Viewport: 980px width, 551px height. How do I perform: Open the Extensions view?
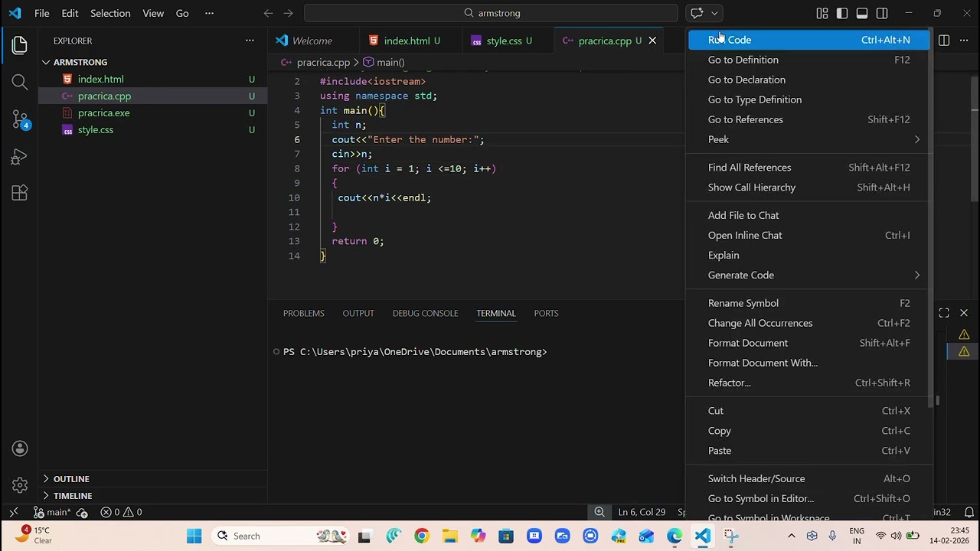click(20, 193)
